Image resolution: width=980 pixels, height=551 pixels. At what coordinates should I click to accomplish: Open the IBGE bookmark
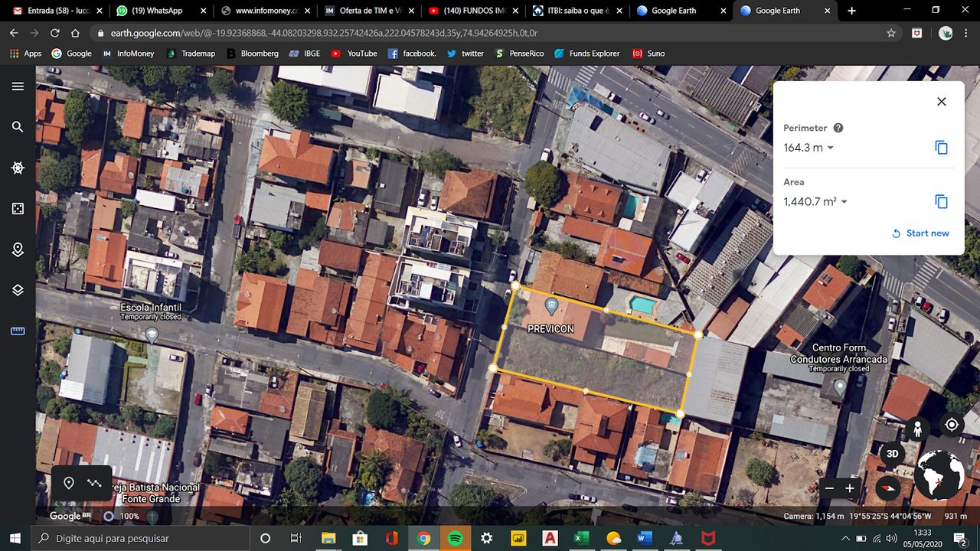tap(305, 54)
